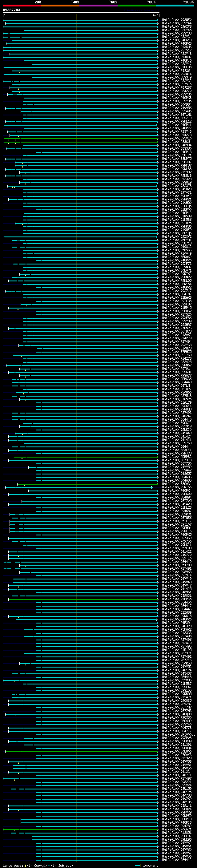Open hit UniRef100_A2SY44
197x868 pixels.
176,23
